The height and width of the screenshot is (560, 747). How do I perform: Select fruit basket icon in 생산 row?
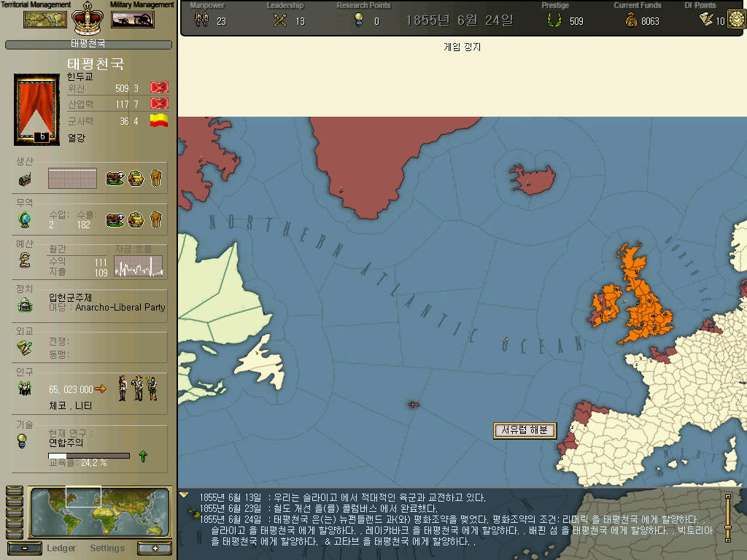tap(136, 179)
